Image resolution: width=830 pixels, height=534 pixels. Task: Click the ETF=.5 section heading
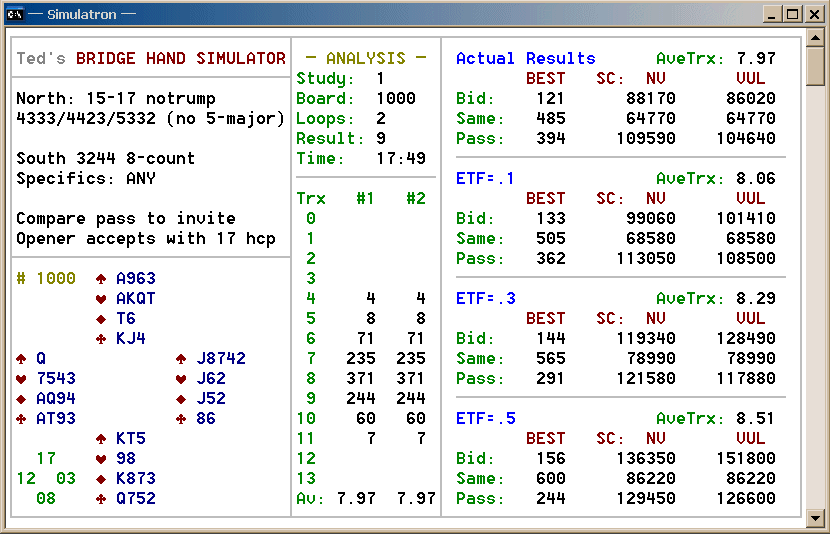pos(485,419)
